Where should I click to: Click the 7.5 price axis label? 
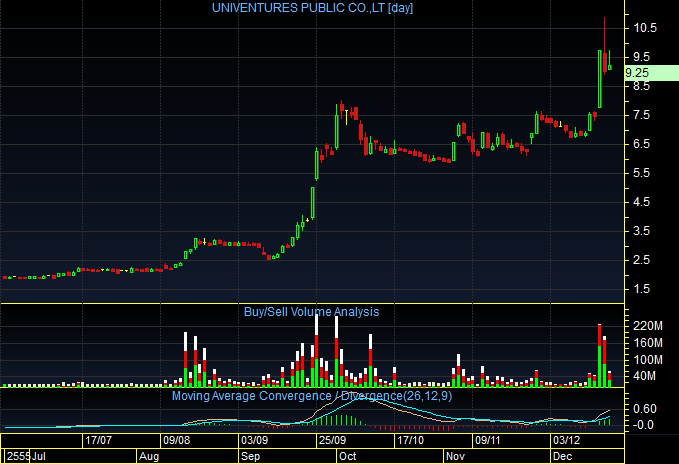642,115
